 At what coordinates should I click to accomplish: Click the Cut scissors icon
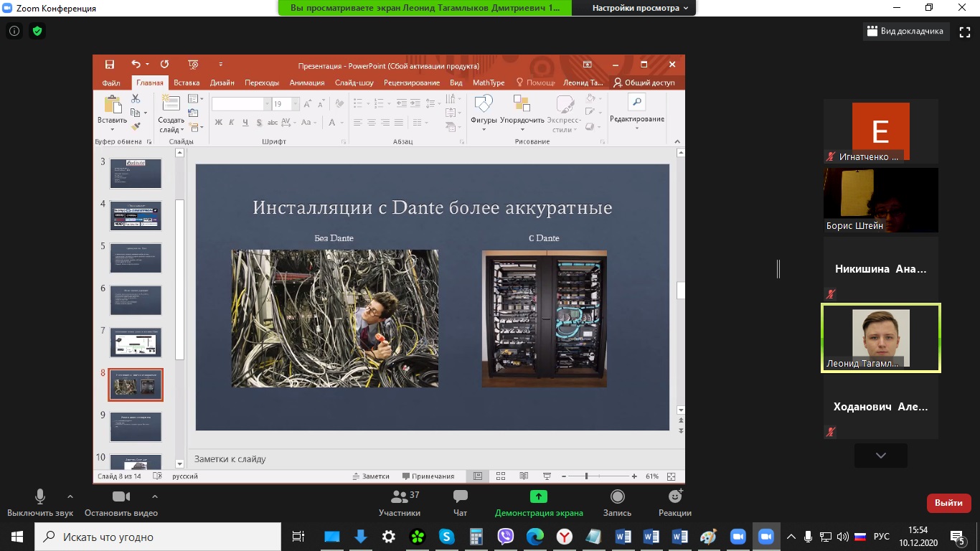click(x=136, y=99)
